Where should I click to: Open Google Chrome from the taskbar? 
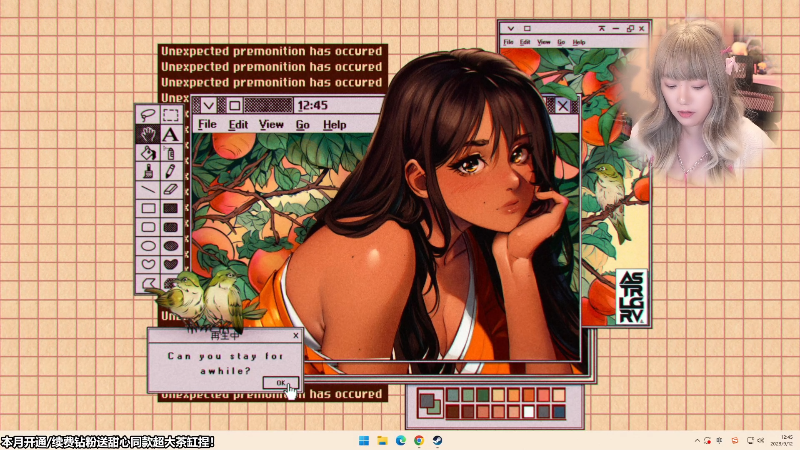(x=419, y=440)
